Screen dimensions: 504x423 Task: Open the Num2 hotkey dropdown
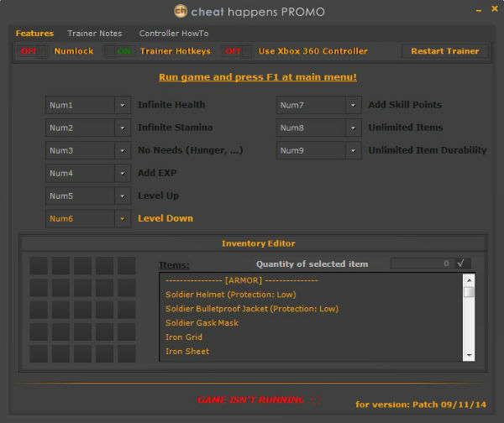[x=123, y=128]
